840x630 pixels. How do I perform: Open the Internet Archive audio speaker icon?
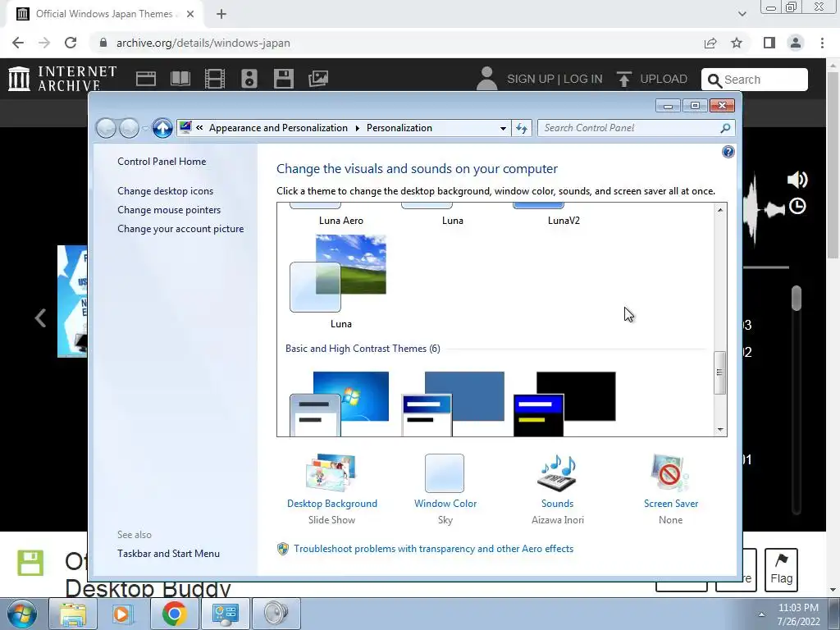pyautogui.click(x=249, y=79)
